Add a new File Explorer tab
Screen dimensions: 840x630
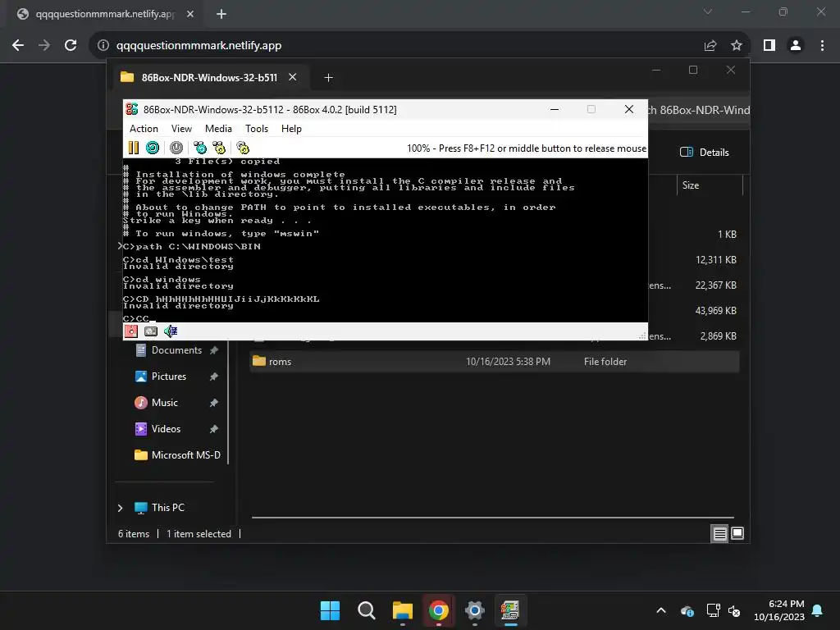[x=328, y=78]
